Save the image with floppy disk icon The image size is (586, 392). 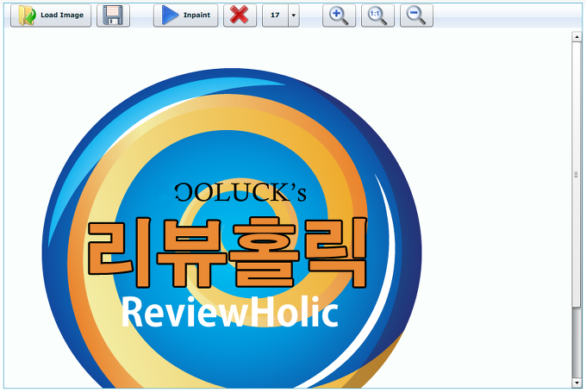[113, 16]
